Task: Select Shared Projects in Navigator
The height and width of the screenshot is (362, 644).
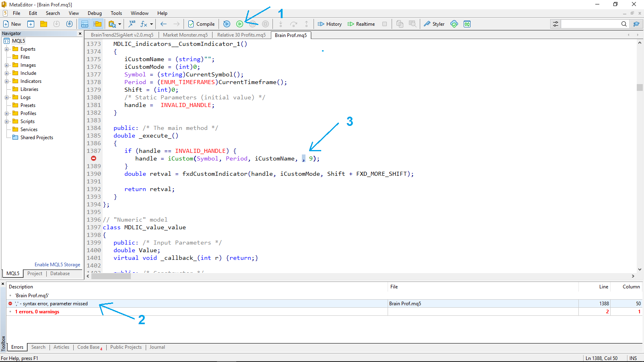Action: coord(37,138)
